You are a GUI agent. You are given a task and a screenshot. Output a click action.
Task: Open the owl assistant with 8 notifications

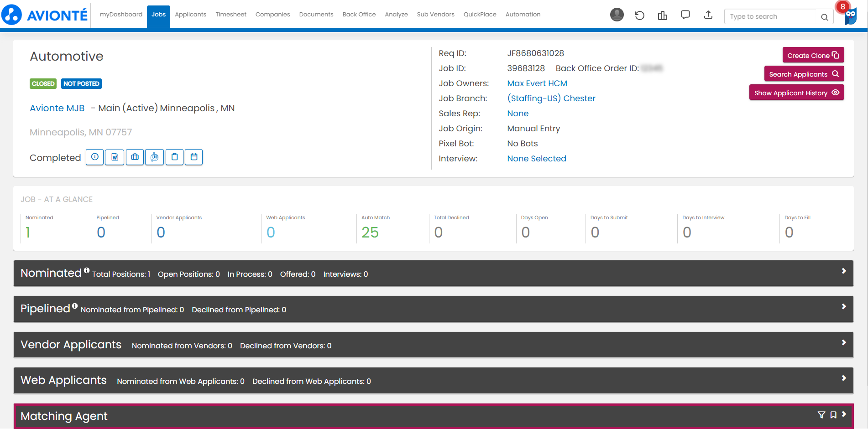[x=850, y=16]
